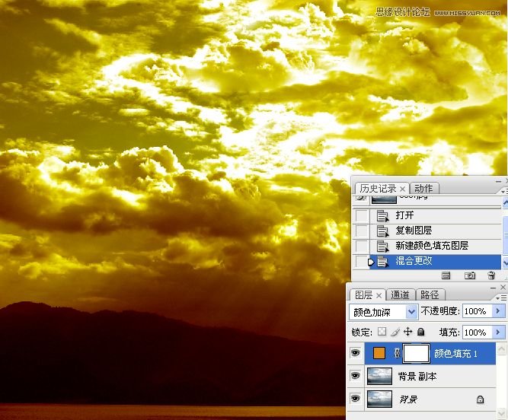The image size is (508, 420).
Task: Click the History panel scroll down arrow
Action: [x=505, y=262]
